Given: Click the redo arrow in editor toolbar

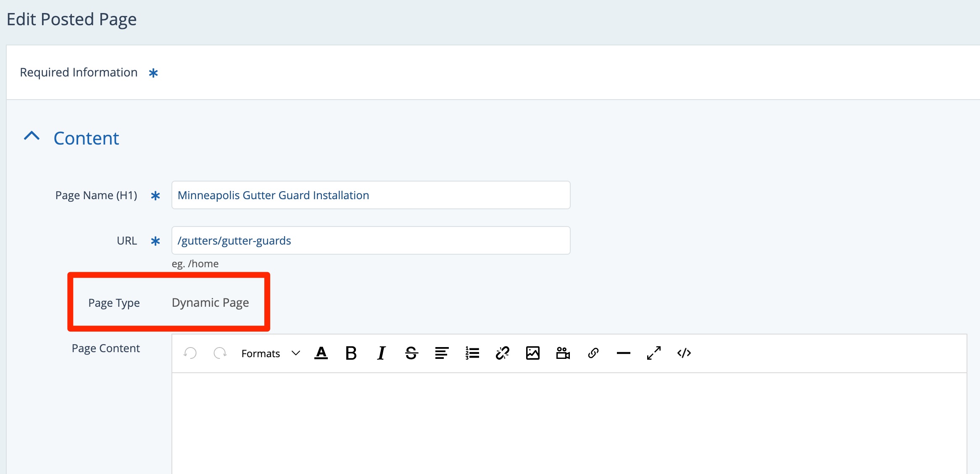Looking at the screenshot, I should click(220, 353).
